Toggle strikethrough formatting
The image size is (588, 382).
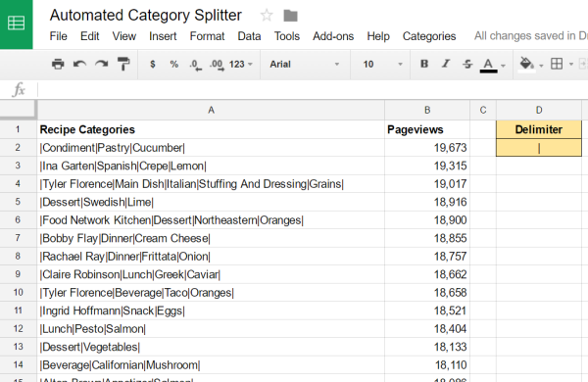click(467, 64)
